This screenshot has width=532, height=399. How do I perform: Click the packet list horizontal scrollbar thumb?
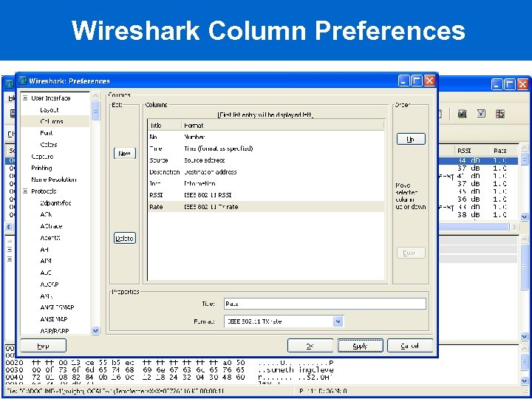tap(474, 227)
